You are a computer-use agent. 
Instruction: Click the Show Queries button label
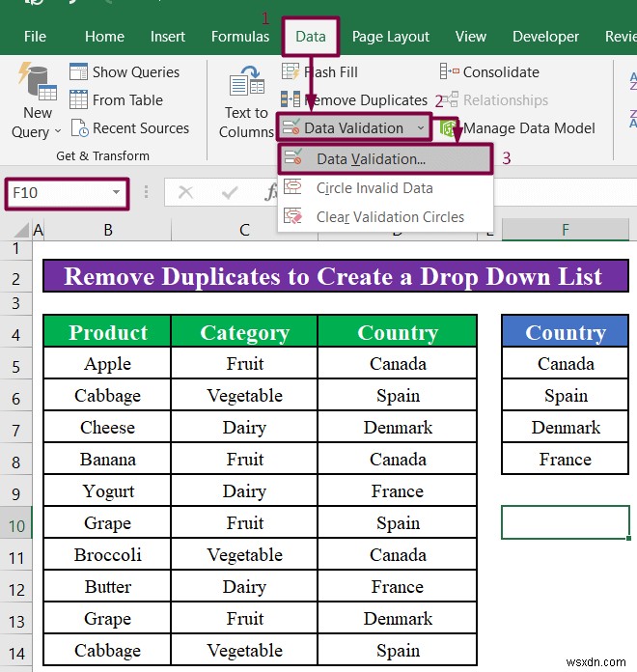tap(136, 72)
